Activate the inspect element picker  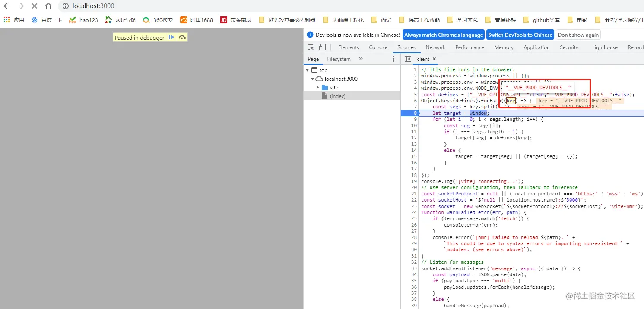point(311,47)
